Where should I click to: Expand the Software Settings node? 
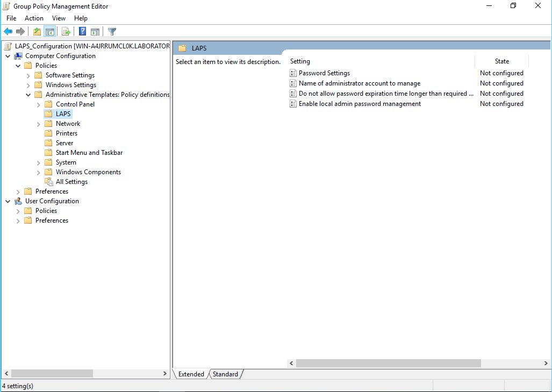(28, 75)
